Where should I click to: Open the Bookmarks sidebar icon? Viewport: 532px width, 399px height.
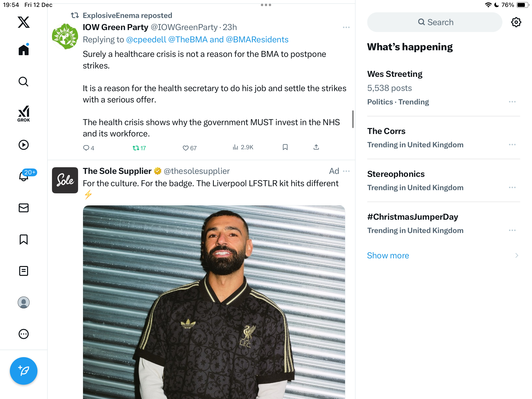[24, 239]
